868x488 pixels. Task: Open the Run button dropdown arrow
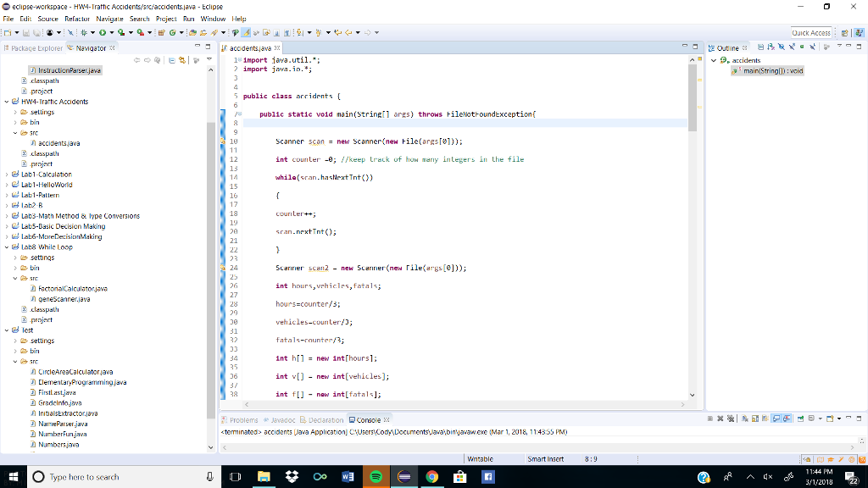tap(111, 34)
